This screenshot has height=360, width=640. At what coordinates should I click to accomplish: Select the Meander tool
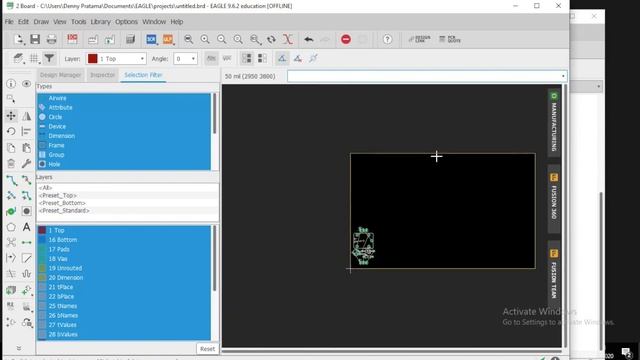27,274
